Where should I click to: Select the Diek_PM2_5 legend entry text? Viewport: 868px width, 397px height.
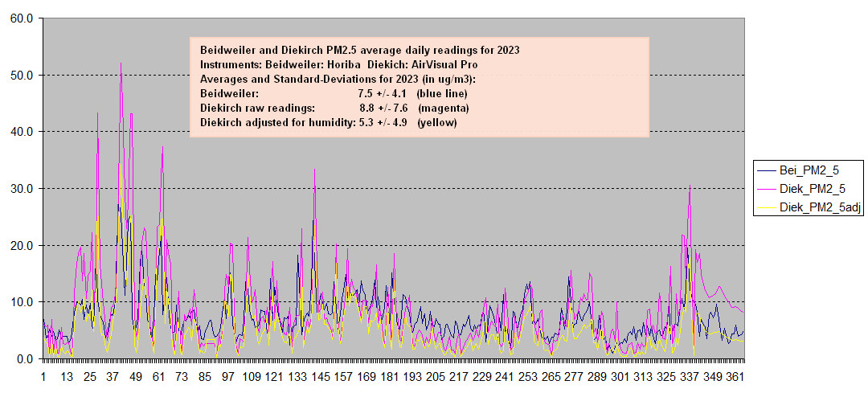pos(811,189)
